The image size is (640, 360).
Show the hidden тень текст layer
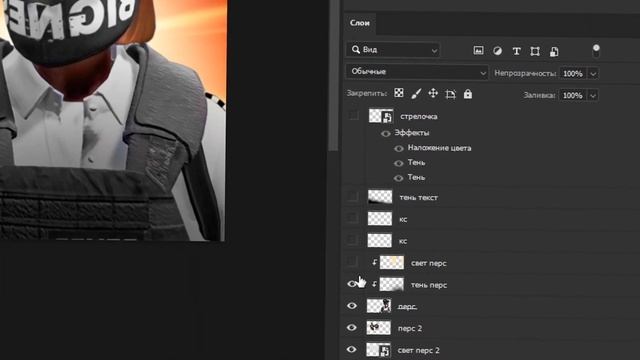(x=353, y=197)
